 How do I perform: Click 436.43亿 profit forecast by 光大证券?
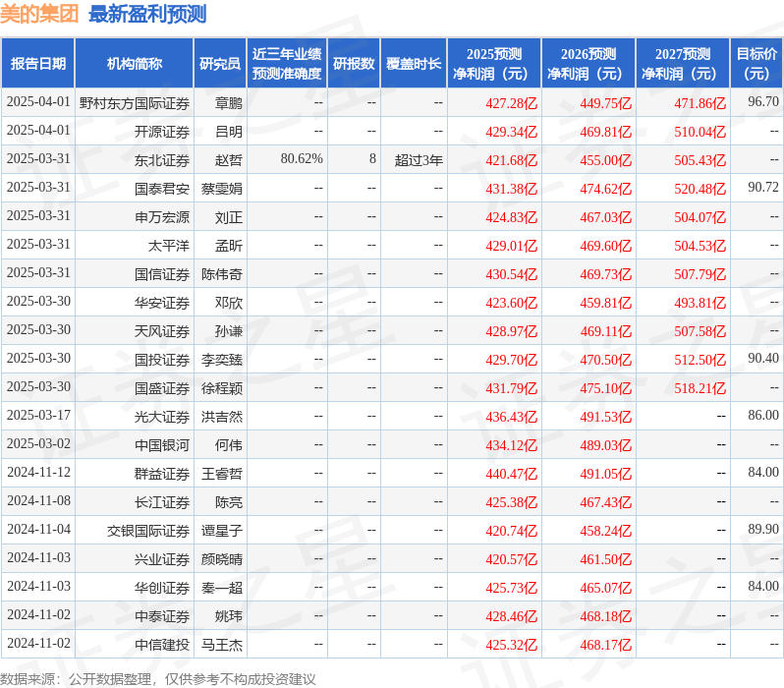(x=512, y=417)
